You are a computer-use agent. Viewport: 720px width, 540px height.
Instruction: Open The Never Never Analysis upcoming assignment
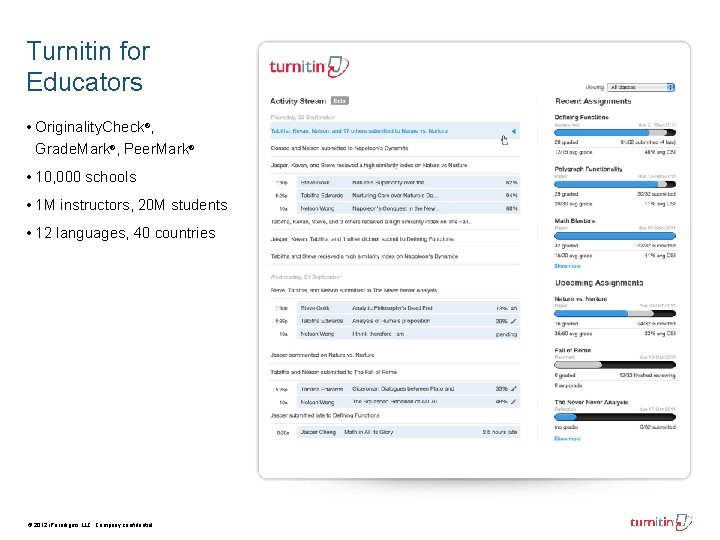click(591, 402)
